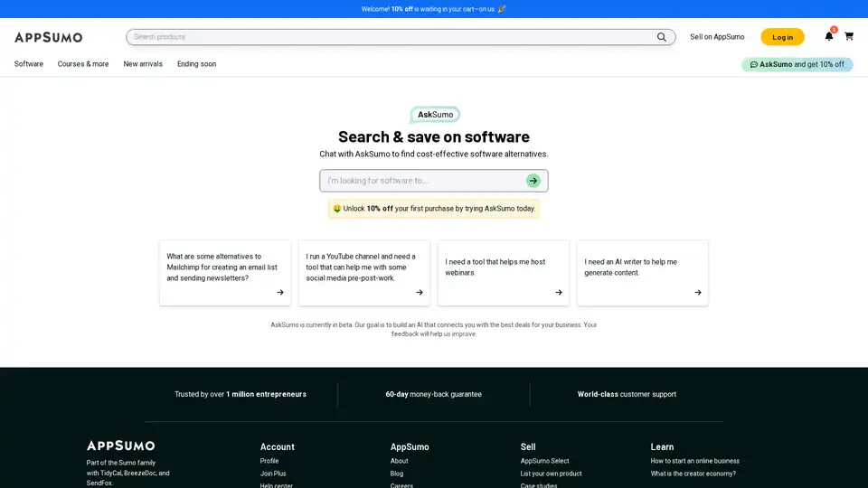Open the Software menu

[x=29, y=64]
